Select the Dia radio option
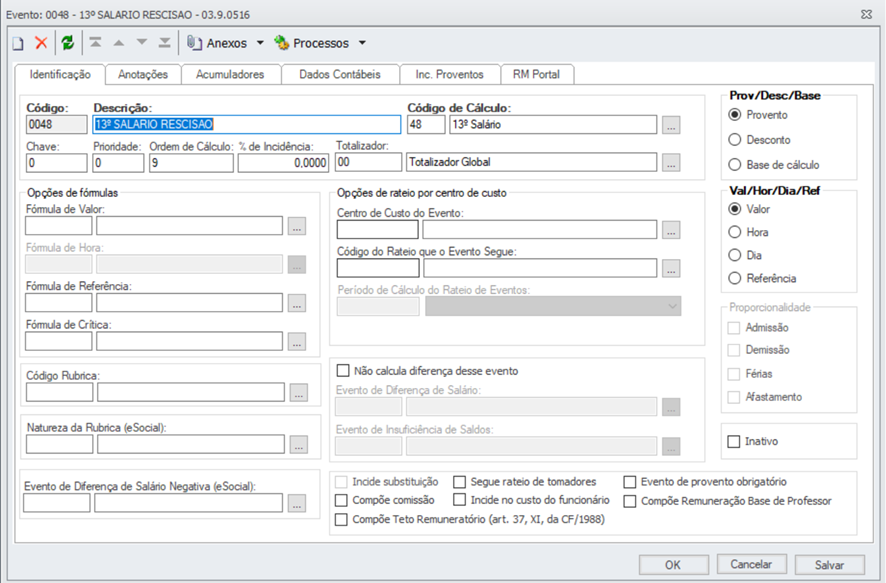Image resolution: width=886 pixels, height=583 pixels. pyautogui.click(x=735, y=255)
